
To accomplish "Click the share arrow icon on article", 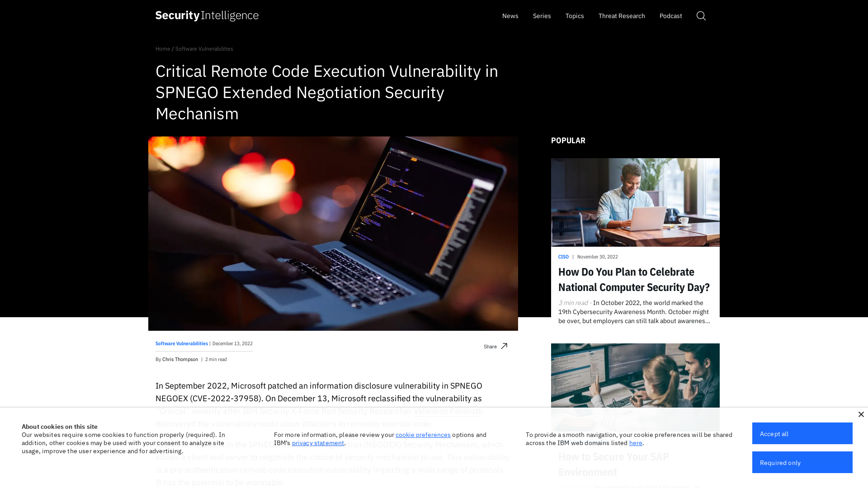I will [x=505, y=346].
